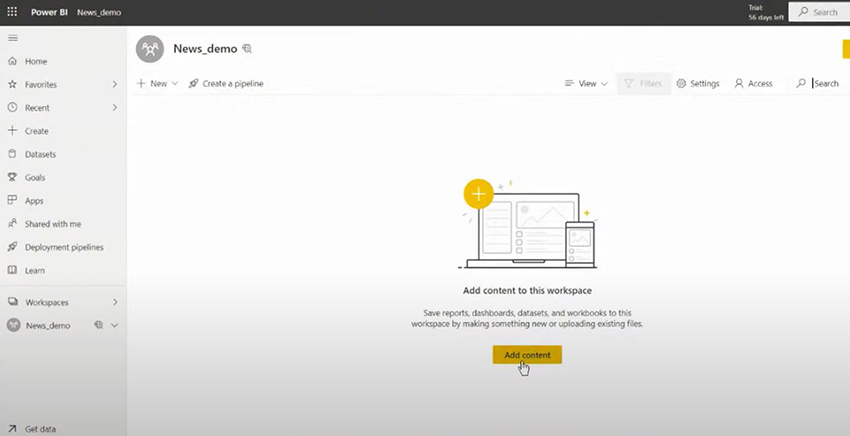The width and height of the screenshot is (850, 436).
Task: Open workspace Access settings
Action: tap(754, 84)
